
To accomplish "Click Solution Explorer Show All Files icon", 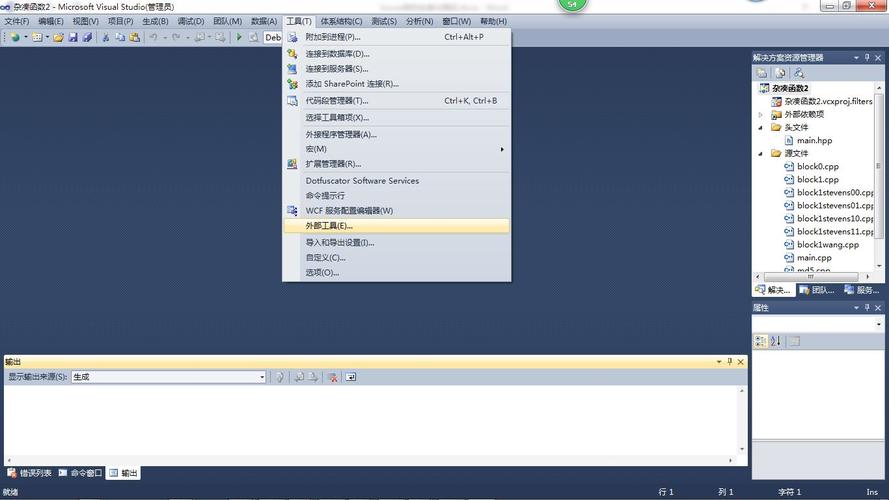I will tap(780, 73).
